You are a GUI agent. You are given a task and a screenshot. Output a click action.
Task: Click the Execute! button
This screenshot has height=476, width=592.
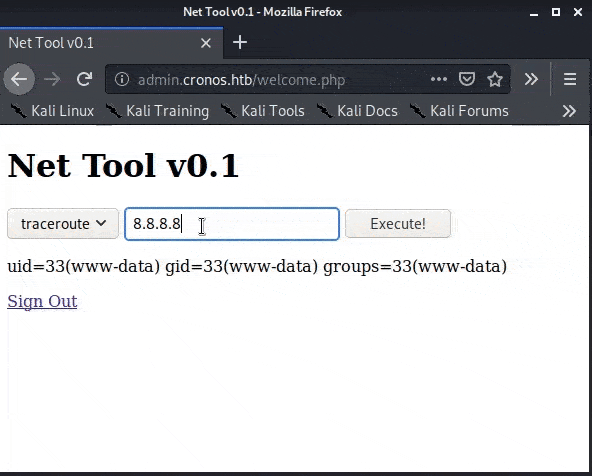(x=398, y=223)
